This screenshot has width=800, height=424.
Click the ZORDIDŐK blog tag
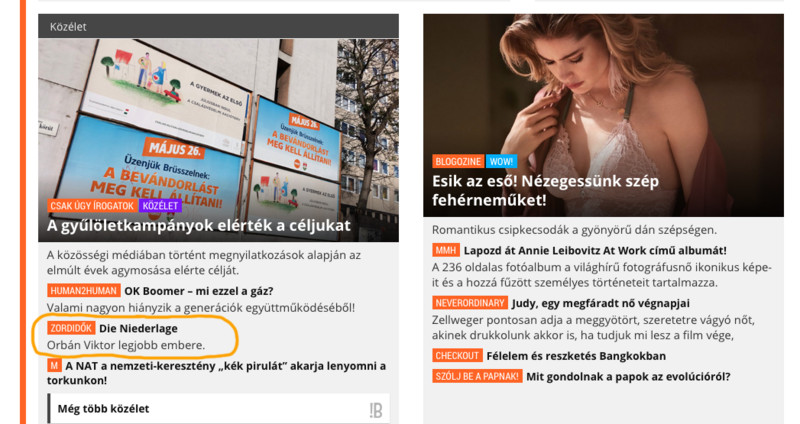tap(71, 328)
